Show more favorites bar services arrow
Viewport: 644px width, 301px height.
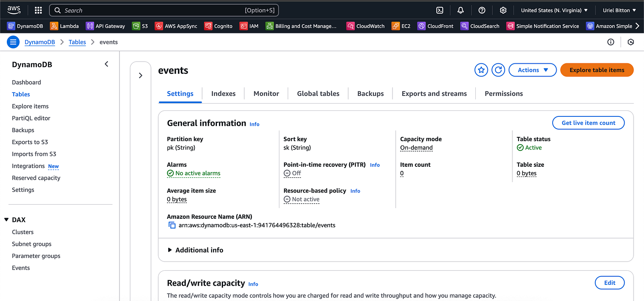[x=637, y=26]
